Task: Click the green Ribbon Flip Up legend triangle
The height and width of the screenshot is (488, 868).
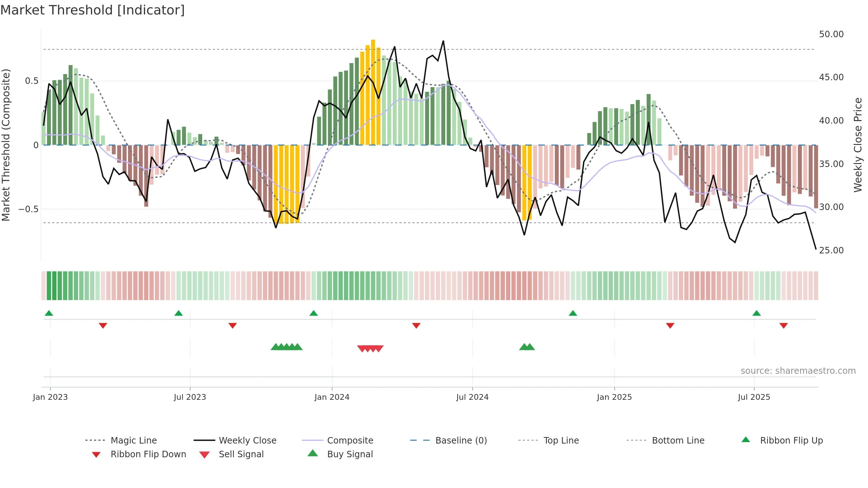Action: tap(746, 440)
